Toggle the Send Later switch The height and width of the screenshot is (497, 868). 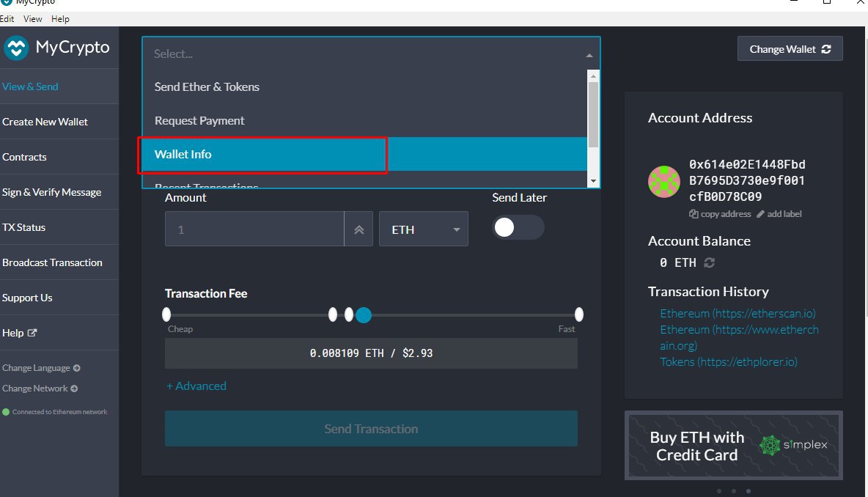518,227
